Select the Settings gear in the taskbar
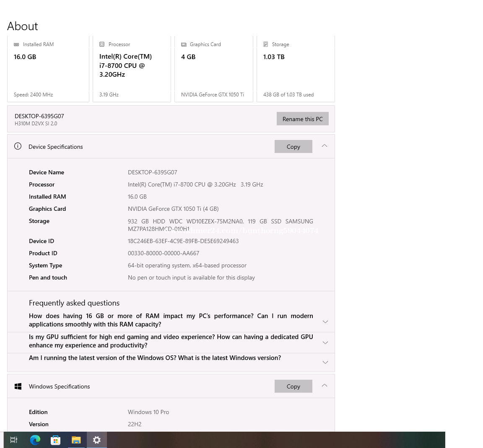Viewport: 483px width, 448px height. tap(97, 440)
